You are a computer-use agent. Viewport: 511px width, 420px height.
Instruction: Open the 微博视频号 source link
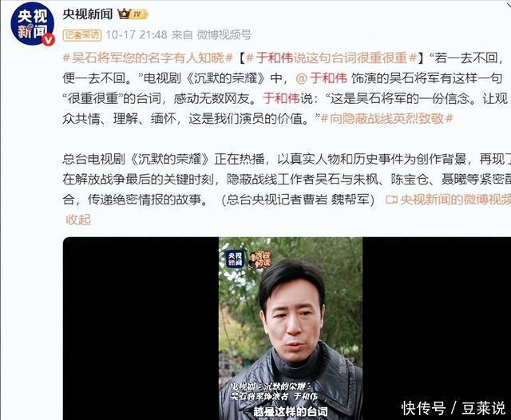224,34
